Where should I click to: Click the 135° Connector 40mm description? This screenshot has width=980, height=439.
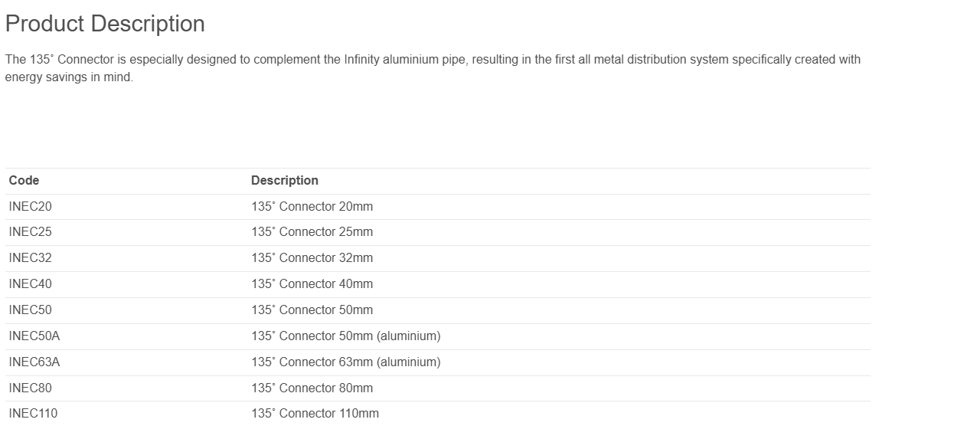pos(312,284)
